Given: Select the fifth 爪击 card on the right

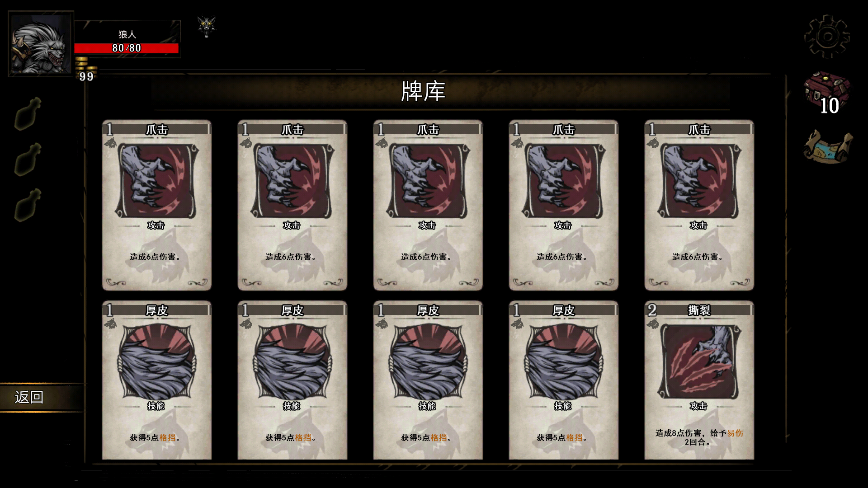Looking at the screenshot, I should [x=699, y=205].
